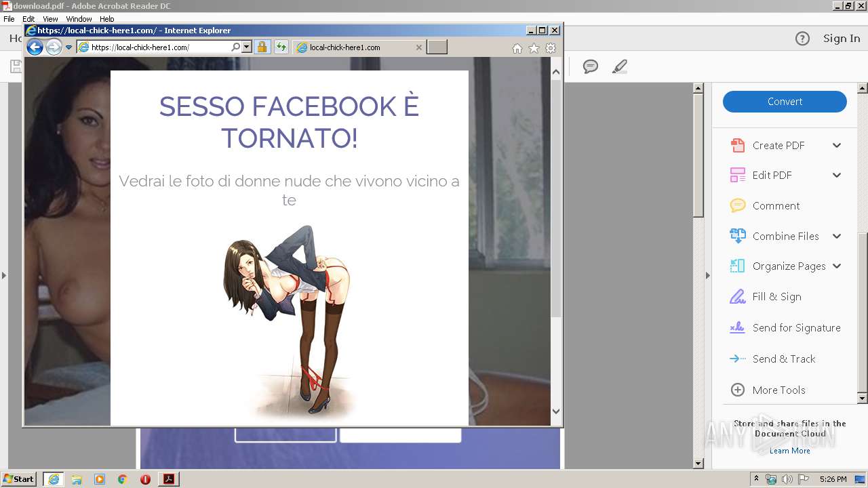Screen dimensions: 868x488
Task: Open More Tools
Action: (x=778, y=390)
